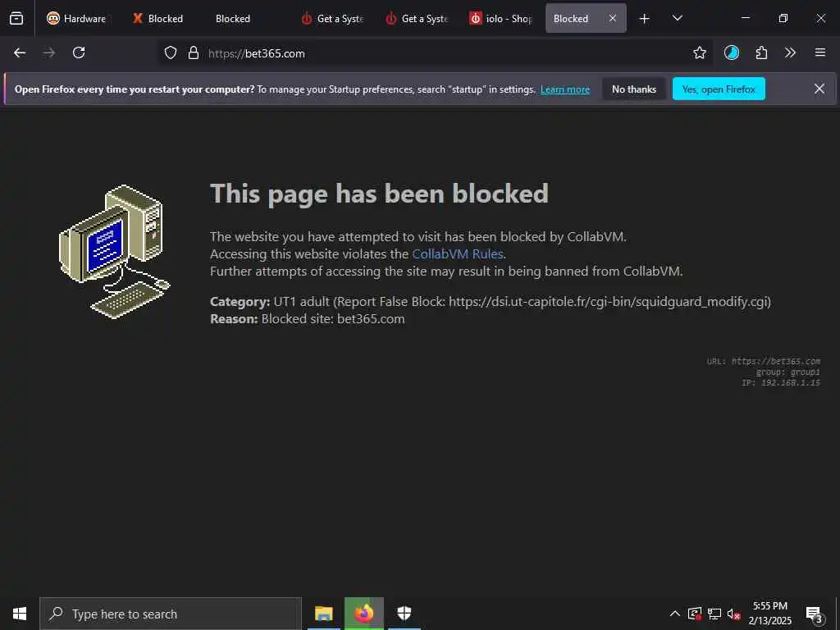Open the Extensions puzzle icon
The height and width of the screenshot is (630, 840).
click(x=761, y=53)
